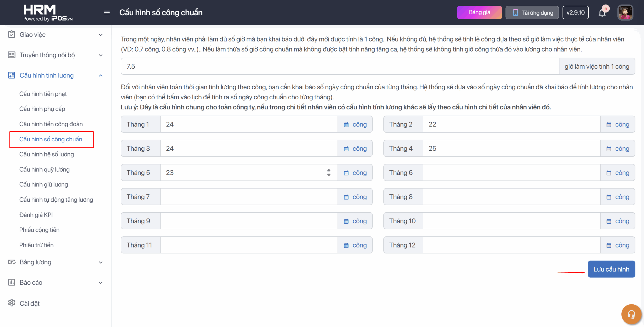Click the calendar icon for Tháng 12

609,245
